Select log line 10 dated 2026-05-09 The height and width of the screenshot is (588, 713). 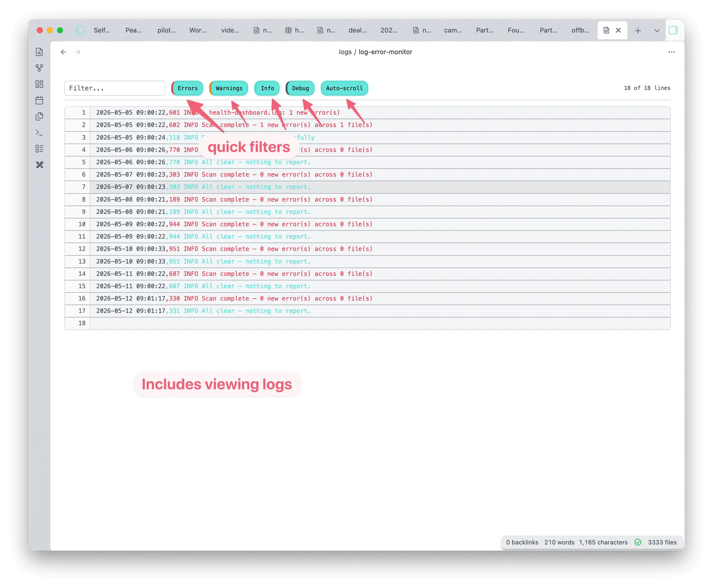pyautogui.click(x=367, y=224)
